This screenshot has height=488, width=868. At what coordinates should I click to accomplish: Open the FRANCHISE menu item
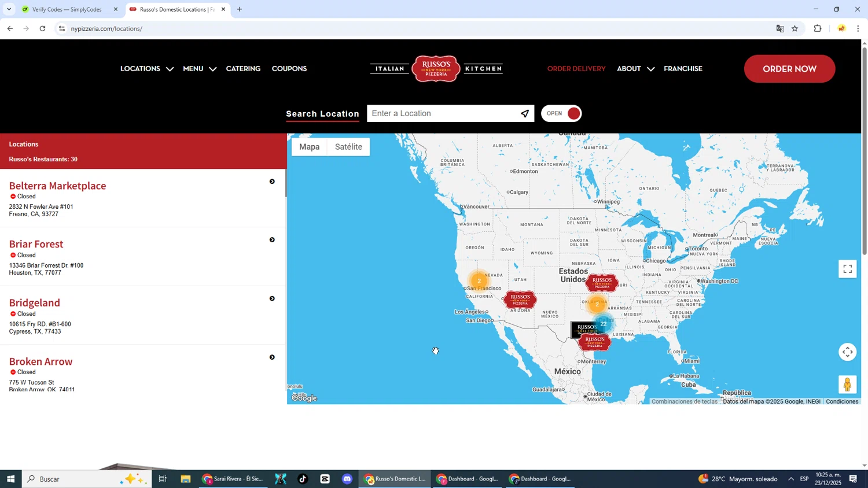point(683,69)
